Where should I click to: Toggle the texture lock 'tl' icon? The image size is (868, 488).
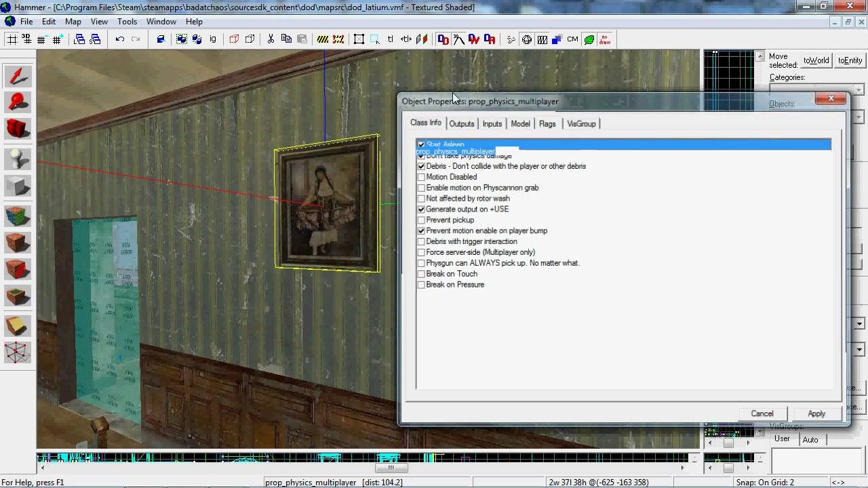click(x=391, y=39)
